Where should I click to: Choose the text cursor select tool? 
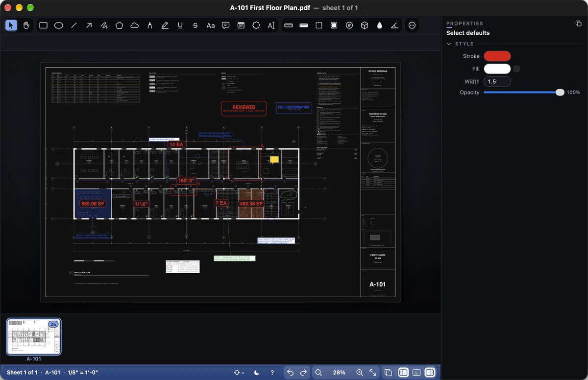point(271,25)
